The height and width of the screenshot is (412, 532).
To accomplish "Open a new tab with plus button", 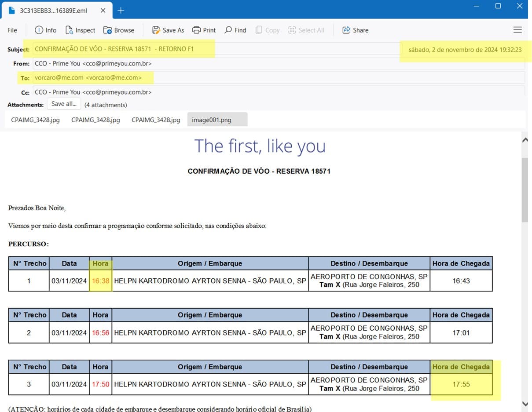I will (121, 10).
